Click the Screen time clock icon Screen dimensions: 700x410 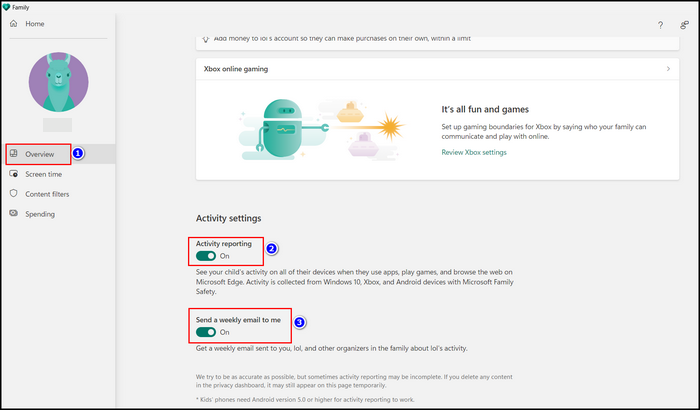(14, 174)
